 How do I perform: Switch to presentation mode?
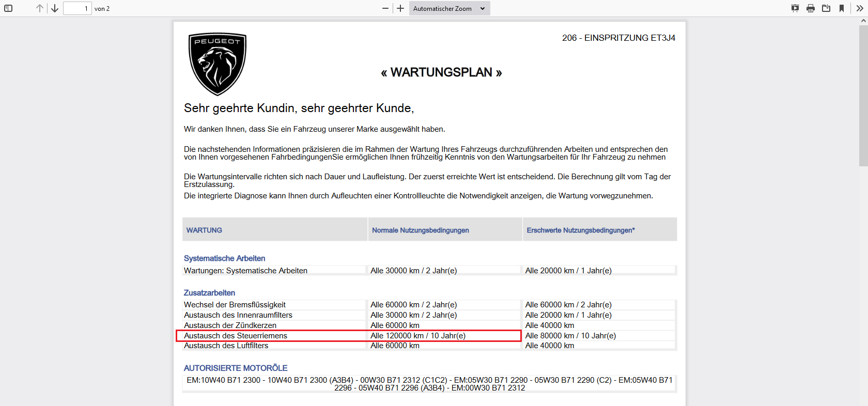tap(795, 8)
